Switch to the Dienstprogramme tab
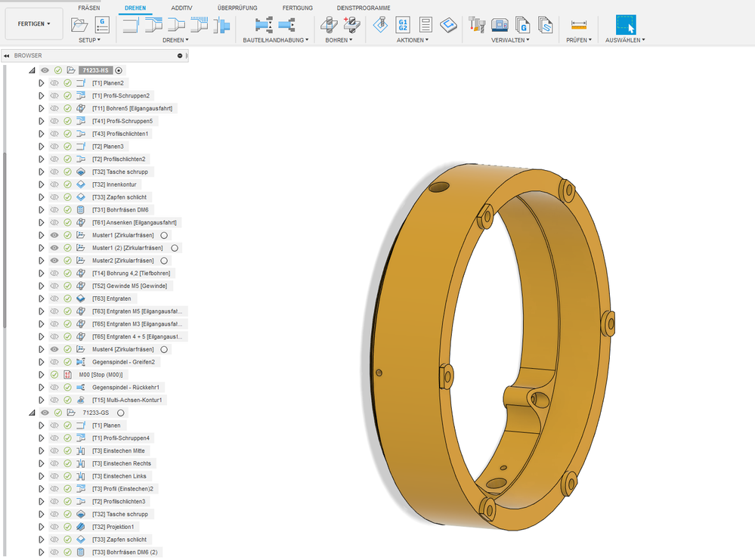Viewport: 755px width, 560px height. (x=364, y=8)
